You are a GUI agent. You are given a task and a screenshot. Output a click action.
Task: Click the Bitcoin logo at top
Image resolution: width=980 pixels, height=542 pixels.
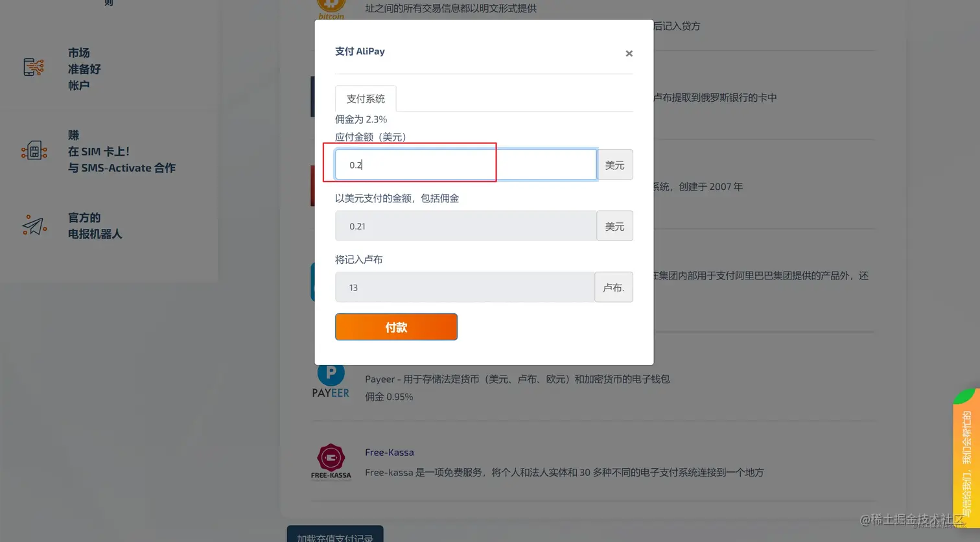[331, 9]
